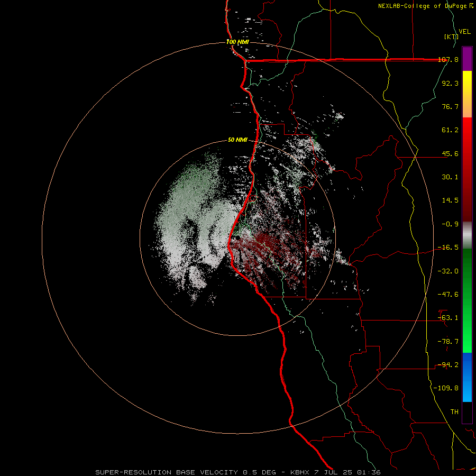The image size is (476, 476).
Task: Click the 92.3 scale value
Action: [x=450, y=83]
